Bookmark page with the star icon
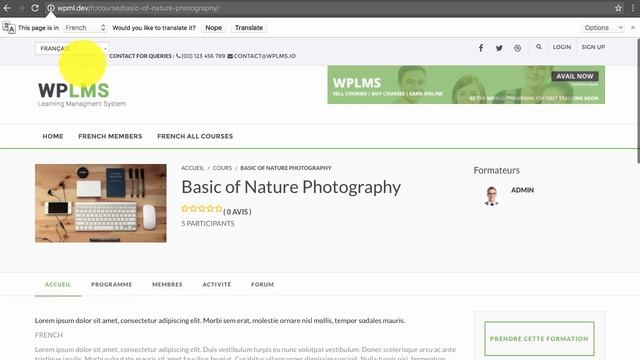The height and width of the screenshot is (360, 640). click(x=618, y=8)
